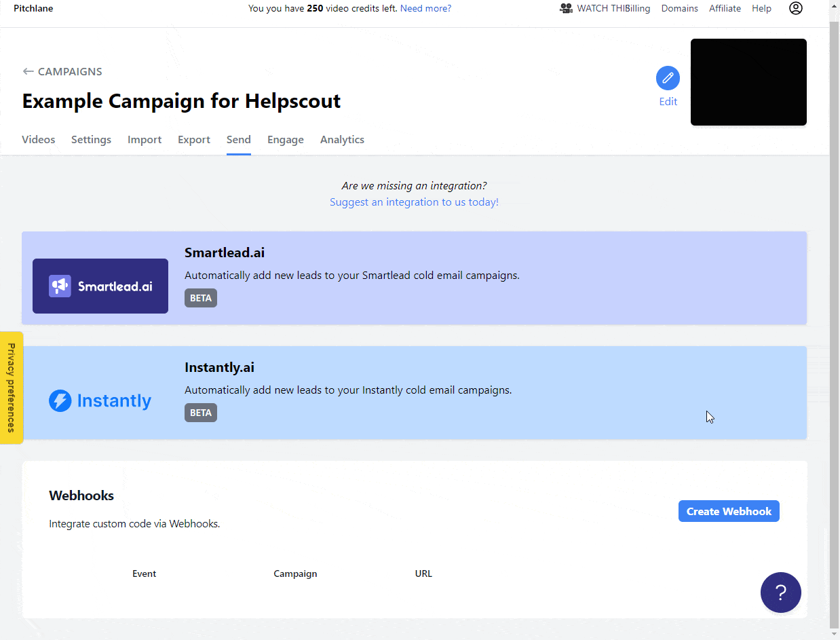Select the Send tab
The height and width of the screenshot is (640, 840).
239,139
